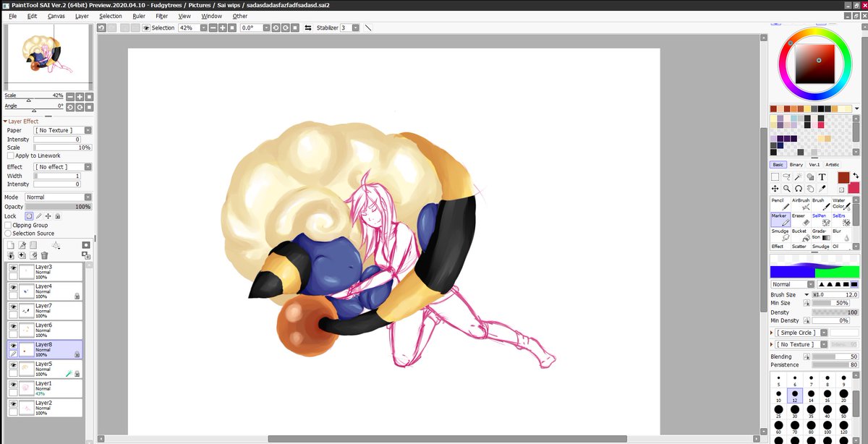Select the SelPen tool

tap(820, 219)
